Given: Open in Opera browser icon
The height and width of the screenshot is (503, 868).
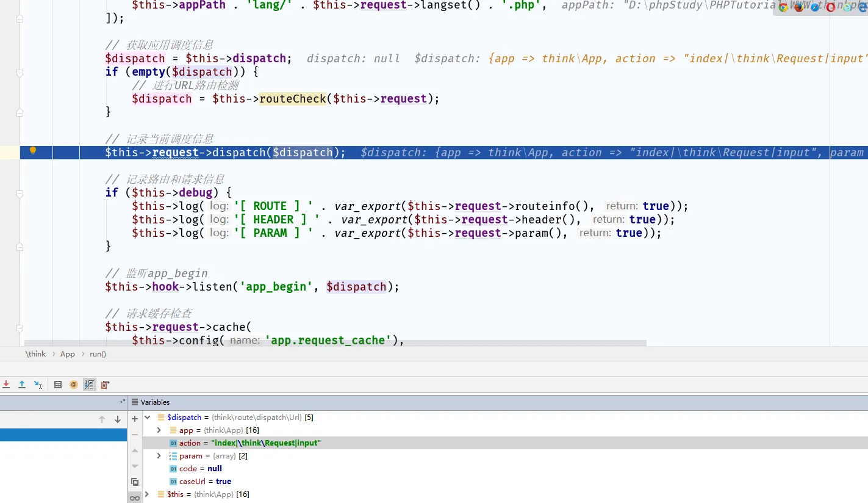Looking at the screenshot, I should (x=830, y=7).
